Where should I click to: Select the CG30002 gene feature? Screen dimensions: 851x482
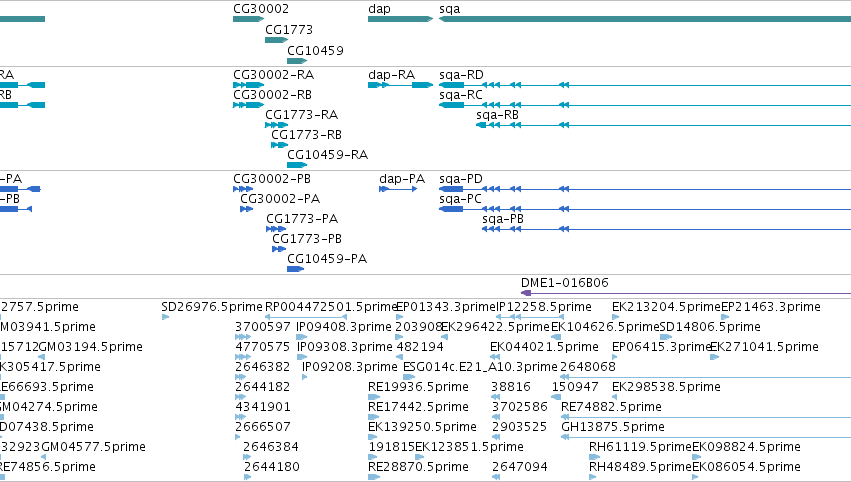pos(249,19)
